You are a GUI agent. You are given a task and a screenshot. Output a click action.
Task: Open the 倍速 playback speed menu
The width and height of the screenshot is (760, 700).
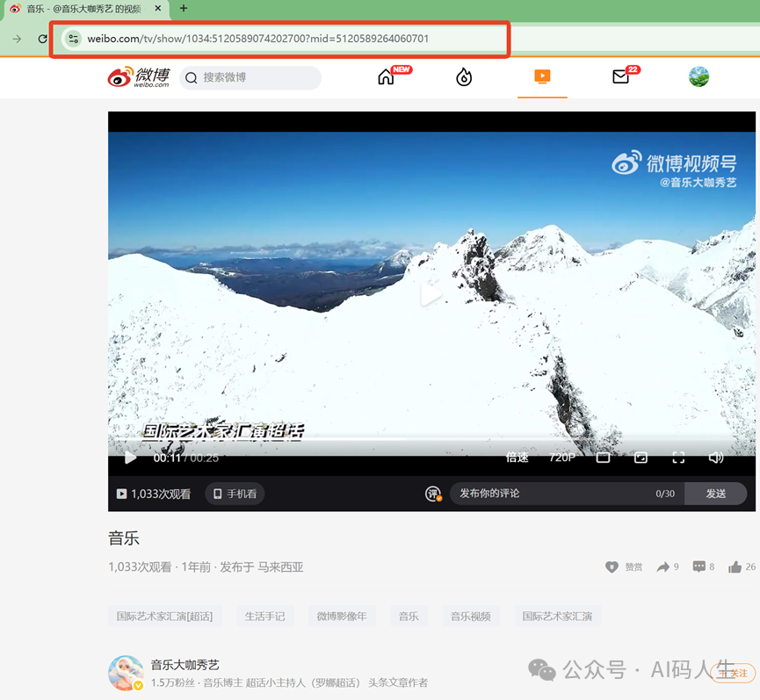pyautogui.click(x=518, y=458)
